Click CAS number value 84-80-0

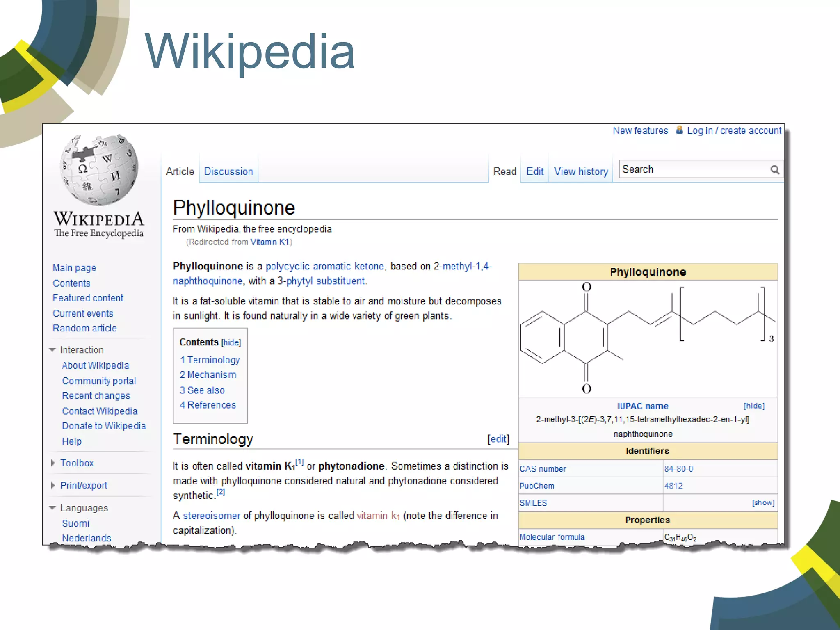coord(678,469)
